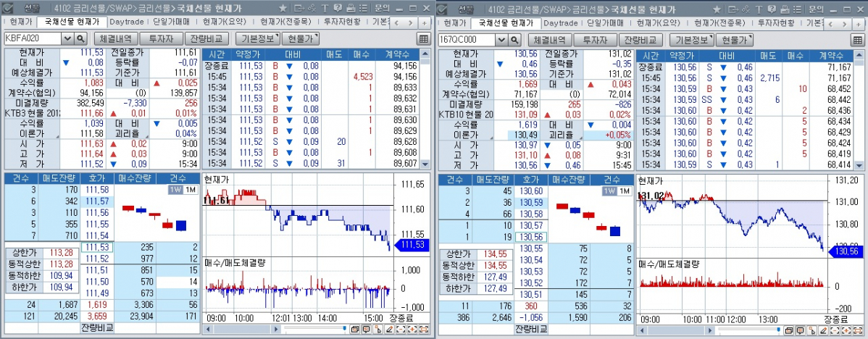Click 잔량비교 label below left order book
868x339 pixels.
pyautogui.click(x=97, y=327)
